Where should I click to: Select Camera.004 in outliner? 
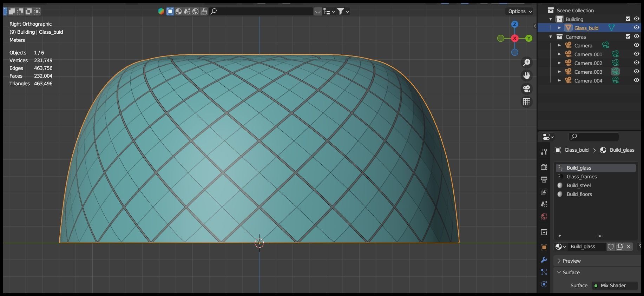pos(588,81)
